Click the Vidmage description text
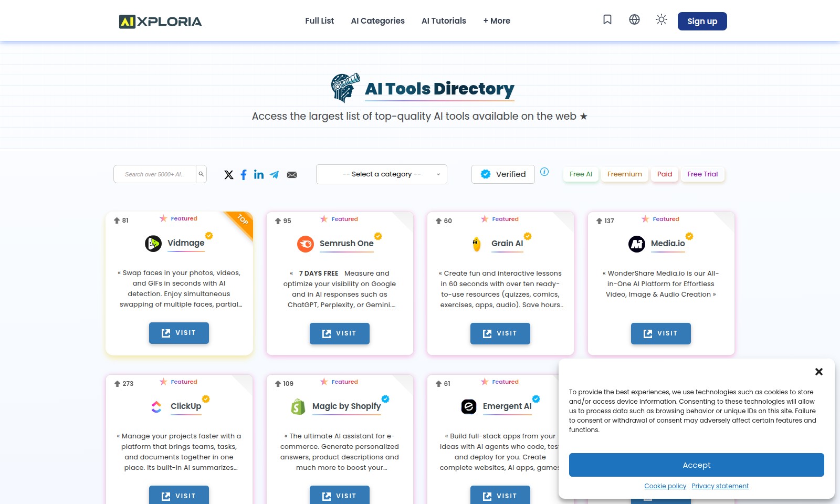This screenshot has height=504, width=840. tap(179, 289)
